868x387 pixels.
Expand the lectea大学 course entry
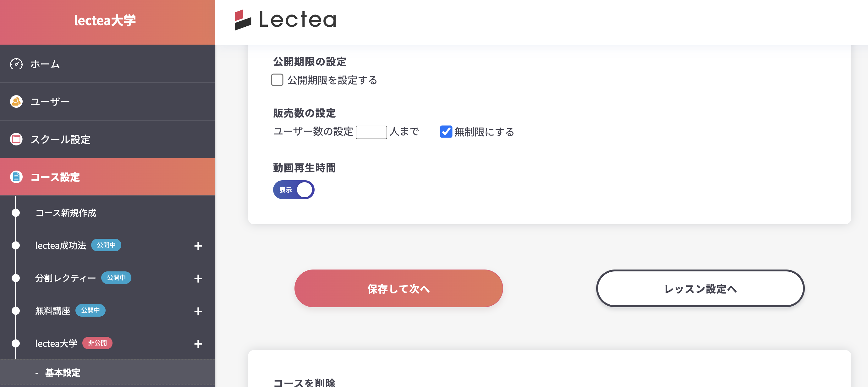(198, 344)
